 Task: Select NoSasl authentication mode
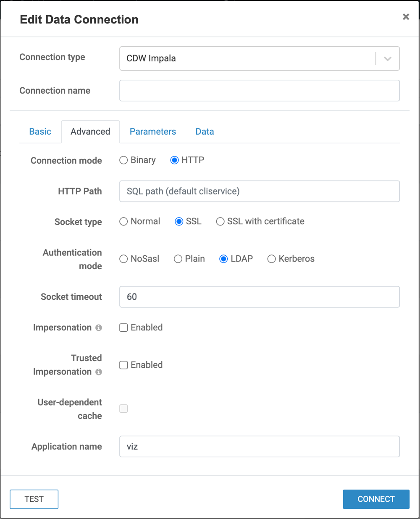click(x=123, y=259)
